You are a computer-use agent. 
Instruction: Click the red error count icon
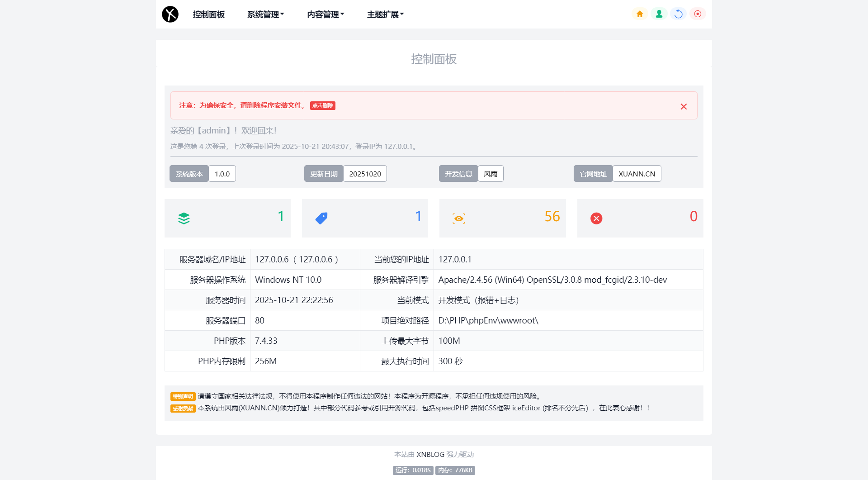[596, 218]
